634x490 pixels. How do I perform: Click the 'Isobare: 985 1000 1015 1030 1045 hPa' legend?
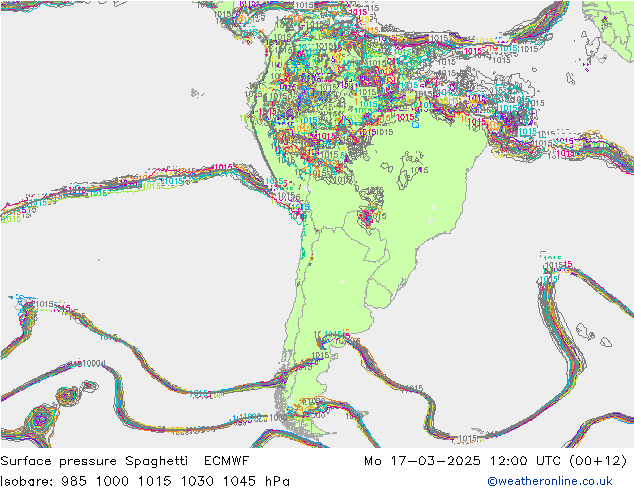(145, 481)
